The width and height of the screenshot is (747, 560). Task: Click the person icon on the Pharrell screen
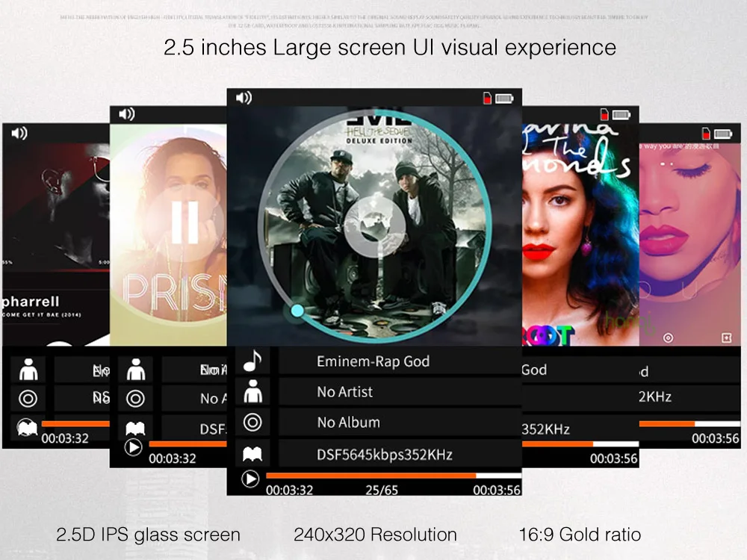click(x=28, y=370)
